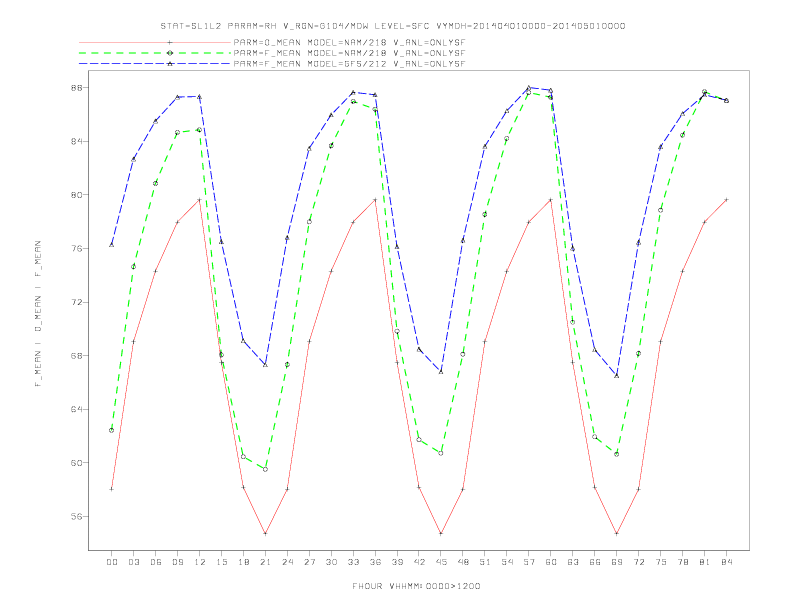
Task: Click the x-axis tick label 15
Action: click(221, 562)
